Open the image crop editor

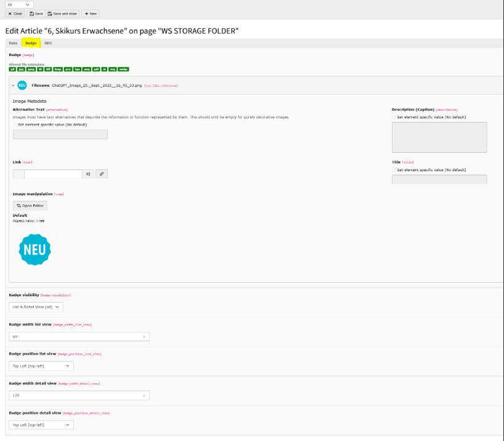(x=30, y=206)
